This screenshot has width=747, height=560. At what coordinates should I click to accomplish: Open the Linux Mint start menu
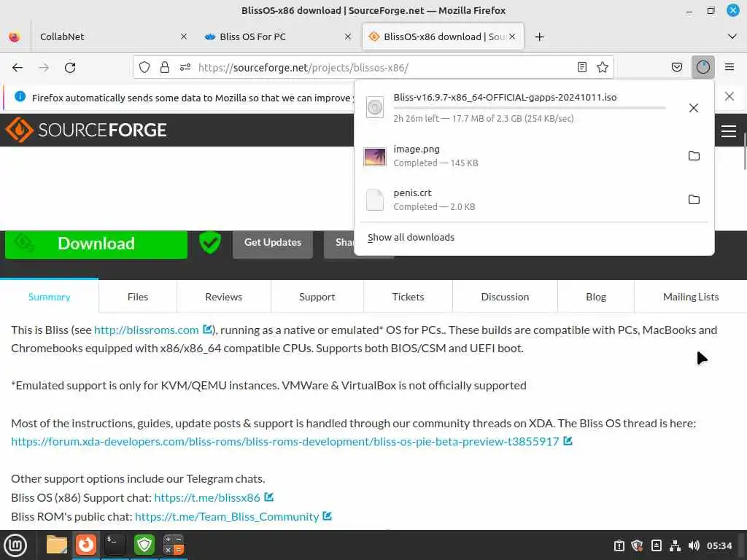[15, 545]
